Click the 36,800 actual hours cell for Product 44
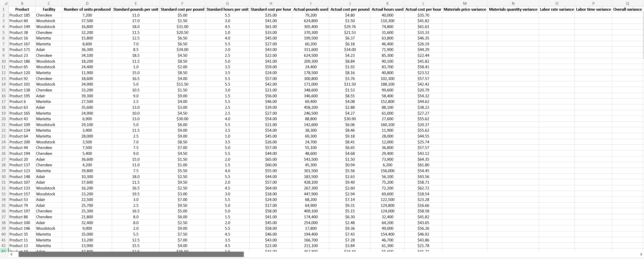This screenshot has height=259, width=644. [387, 148]
